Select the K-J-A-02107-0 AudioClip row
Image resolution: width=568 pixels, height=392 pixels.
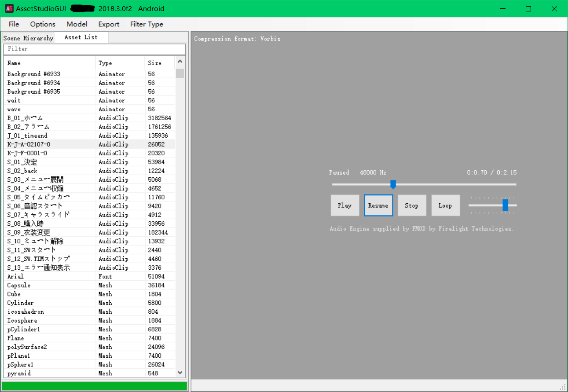[89, 144]
